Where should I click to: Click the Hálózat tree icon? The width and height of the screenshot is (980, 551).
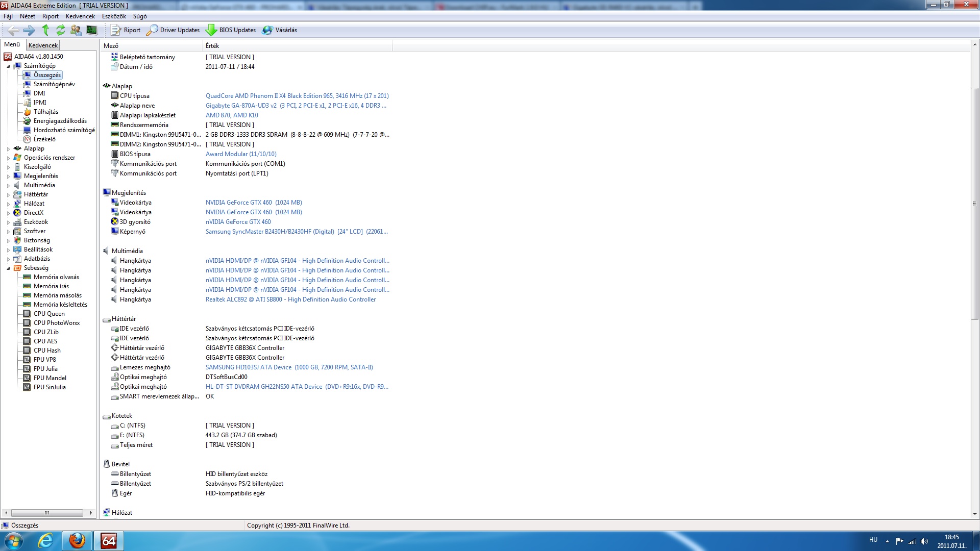tap(17, 204)
